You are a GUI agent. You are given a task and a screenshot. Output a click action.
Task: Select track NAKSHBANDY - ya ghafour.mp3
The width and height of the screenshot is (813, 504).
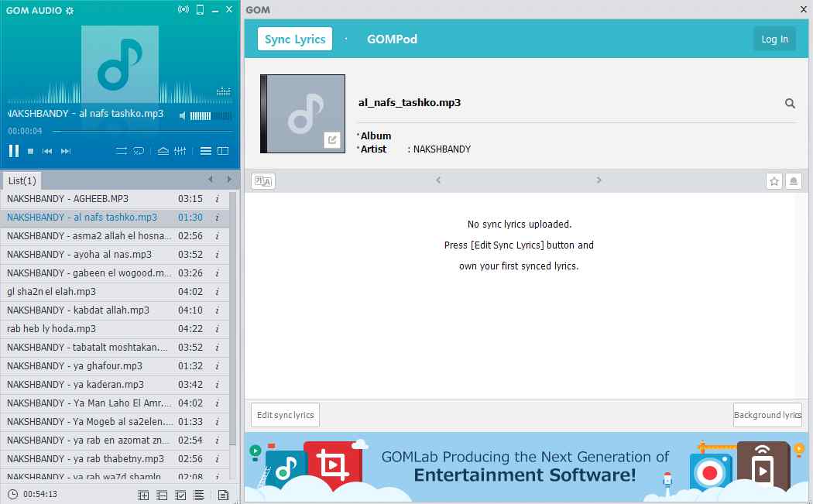115,366
